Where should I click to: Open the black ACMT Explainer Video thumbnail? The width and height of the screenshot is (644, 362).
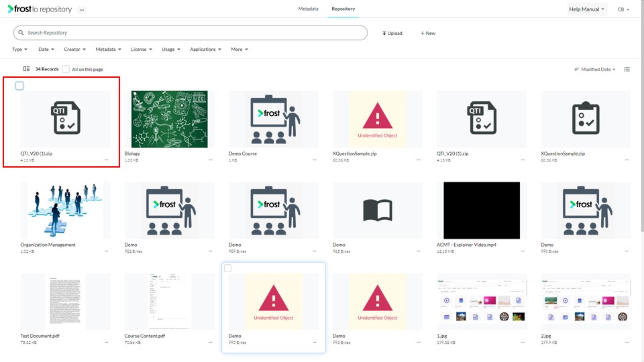click(482, 210)
